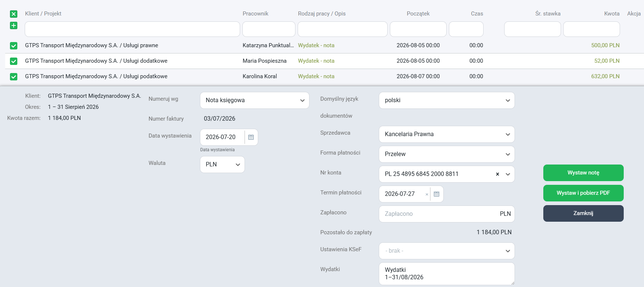Click the Kwota column header
Viewport: 644px width, 287px height.
pos(612,14)
